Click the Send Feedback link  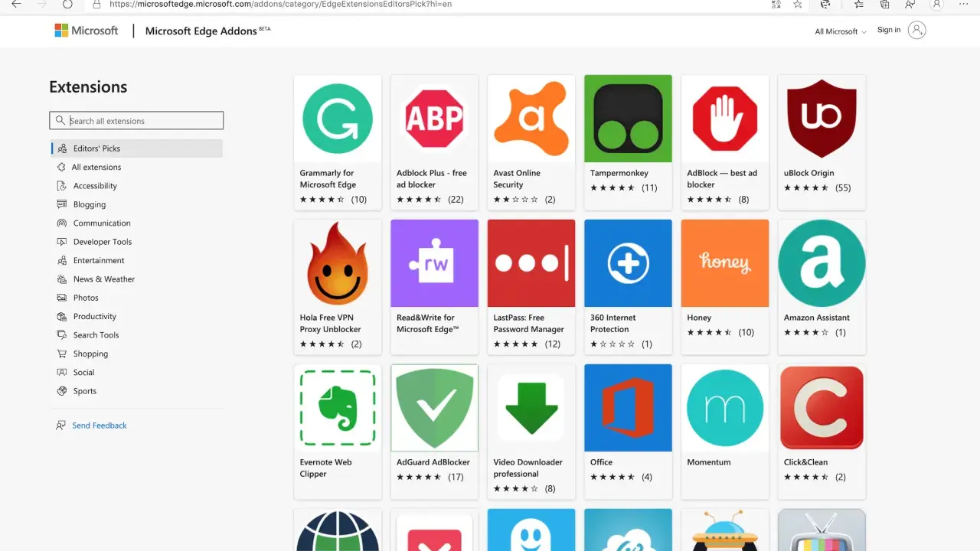100,425
